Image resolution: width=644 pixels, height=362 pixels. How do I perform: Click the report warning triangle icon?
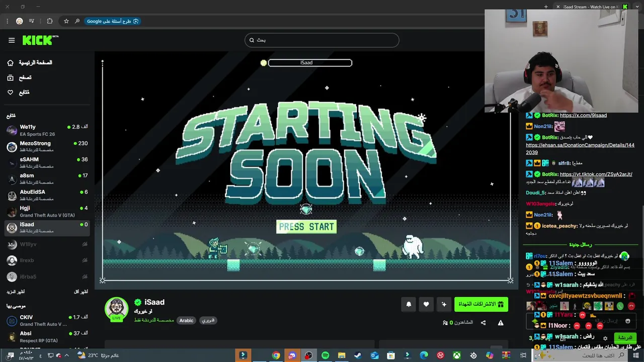[501, 323]
